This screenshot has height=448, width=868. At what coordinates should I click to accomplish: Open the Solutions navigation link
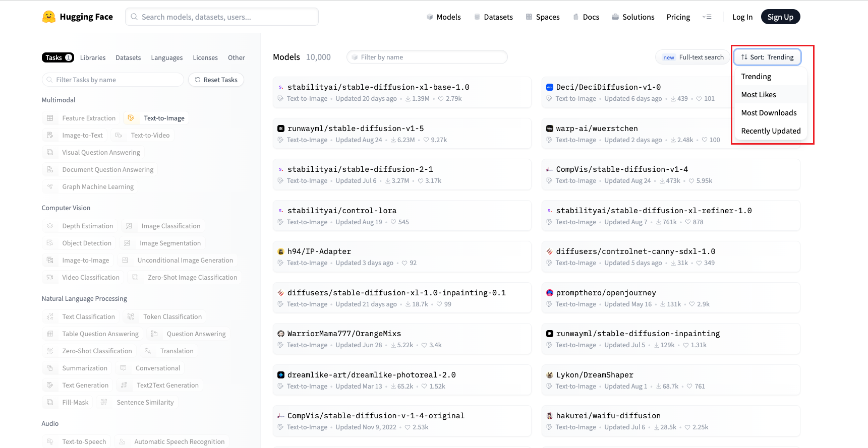click(x=633, y=17)
